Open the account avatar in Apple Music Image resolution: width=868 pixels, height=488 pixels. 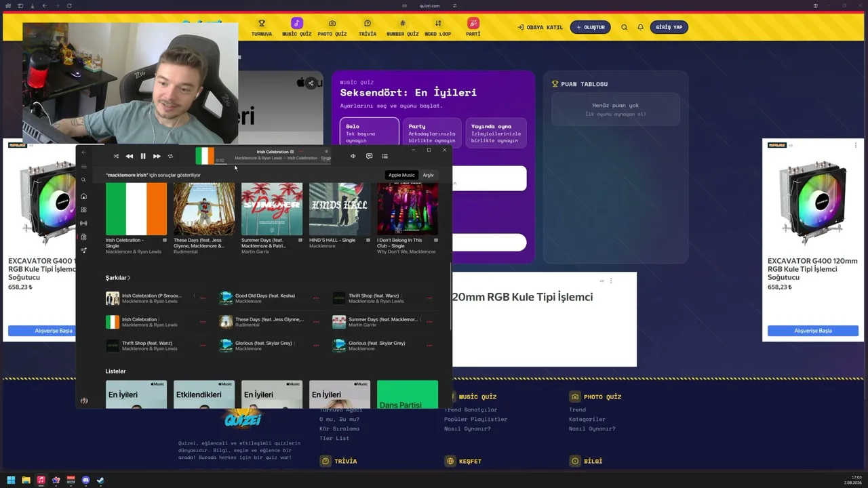[x=84, y=401]
